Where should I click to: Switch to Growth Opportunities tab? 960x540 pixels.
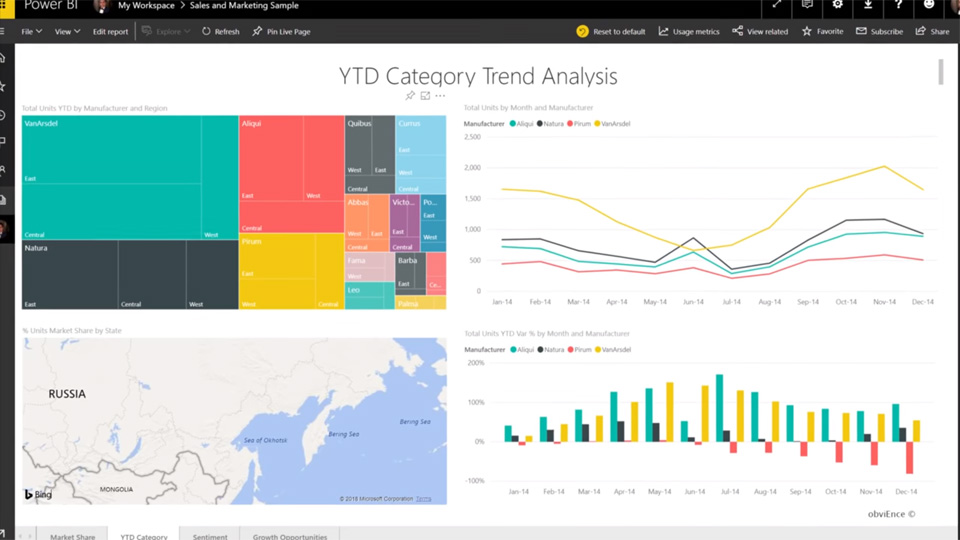290,536
